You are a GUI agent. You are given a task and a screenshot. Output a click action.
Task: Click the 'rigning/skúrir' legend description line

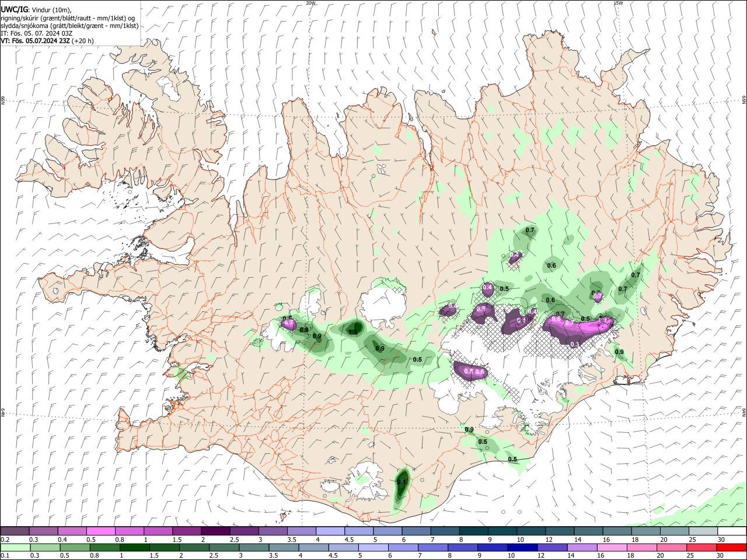[x=68, y=18]
